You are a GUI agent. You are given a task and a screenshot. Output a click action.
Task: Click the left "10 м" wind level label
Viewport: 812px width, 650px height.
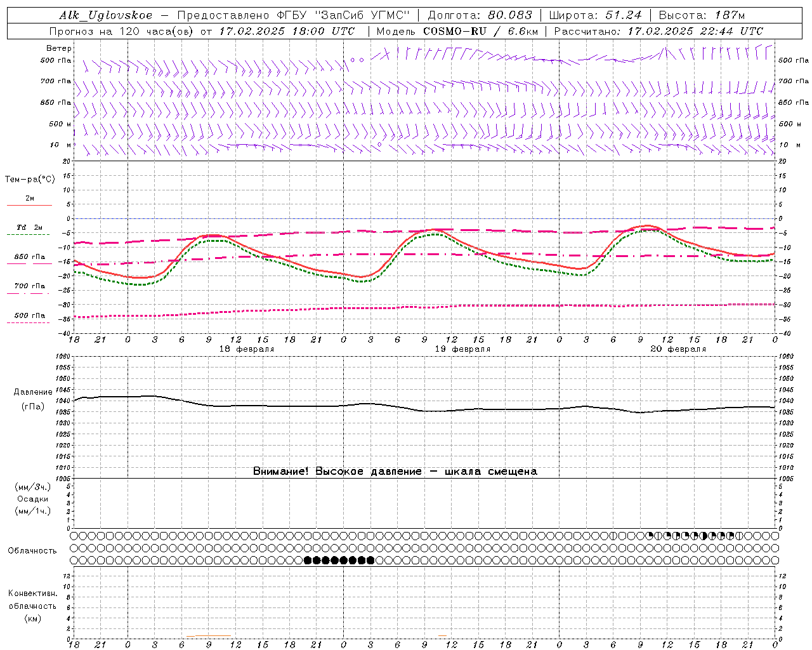click(x=60, y=145)
